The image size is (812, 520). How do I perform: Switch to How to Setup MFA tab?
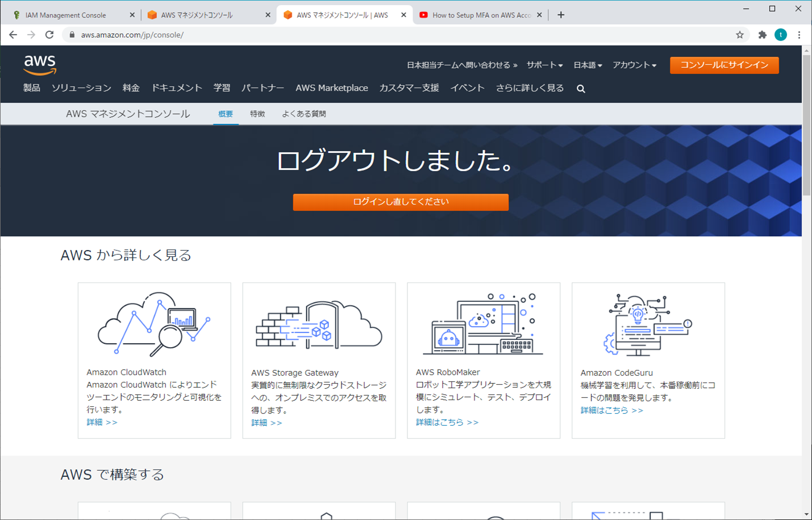482,15
